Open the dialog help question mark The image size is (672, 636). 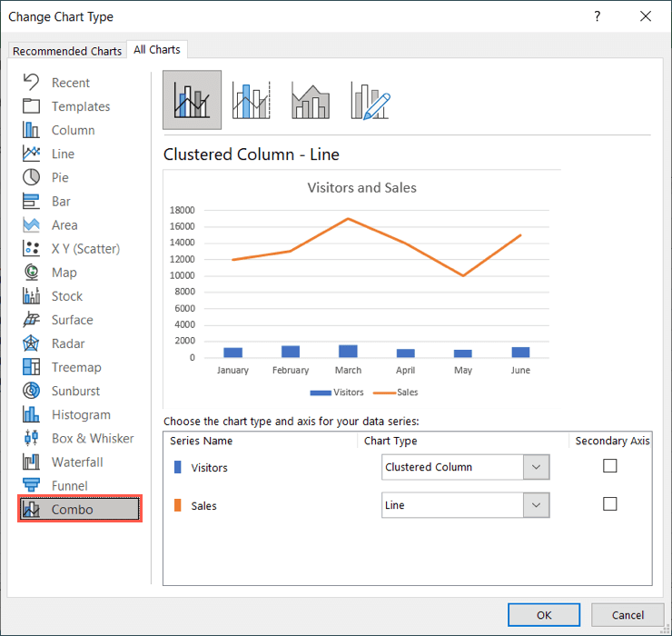click(598, 16)
